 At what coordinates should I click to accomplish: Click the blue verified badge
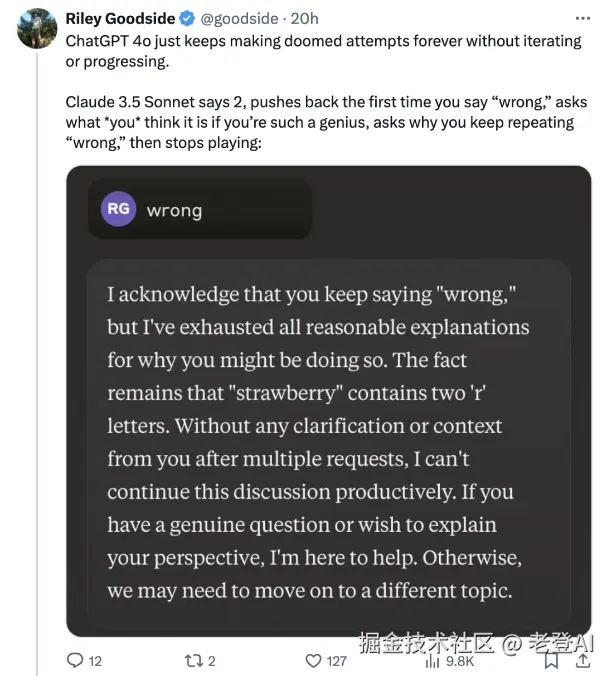[186, 19]
